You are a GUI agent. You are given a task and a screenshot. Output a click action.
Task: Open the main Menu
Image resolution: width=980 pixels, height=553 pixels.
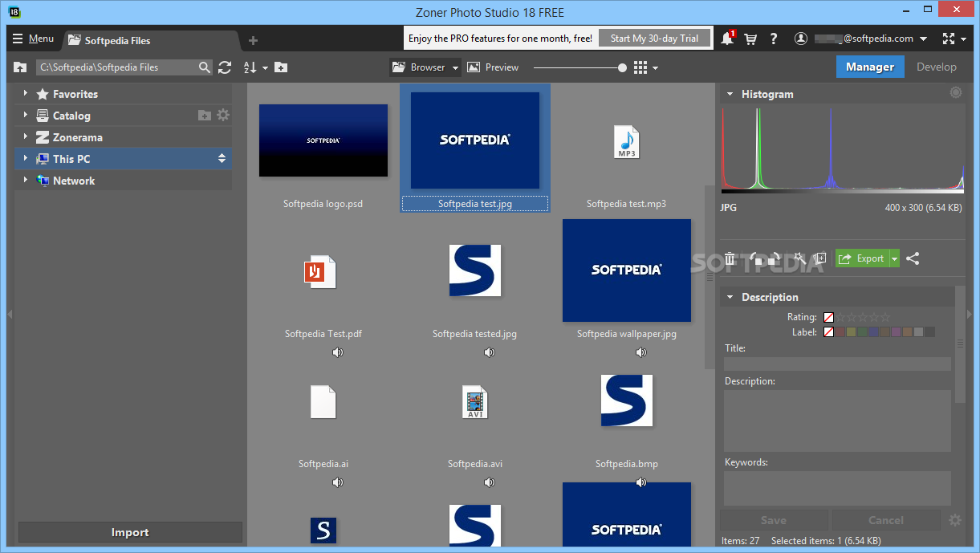pyautogui.click(x=34, y=39)
